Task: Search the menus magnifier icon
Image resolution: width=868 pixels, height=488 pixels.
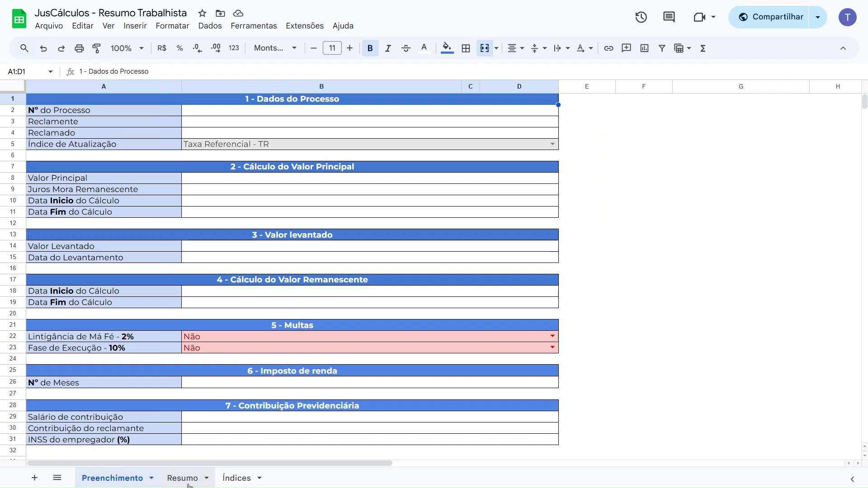Action: 24,48
